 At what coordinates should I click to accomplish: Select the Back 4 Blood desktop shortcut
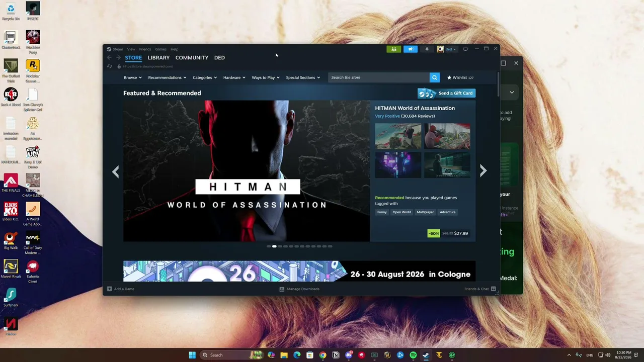point(11,98)
